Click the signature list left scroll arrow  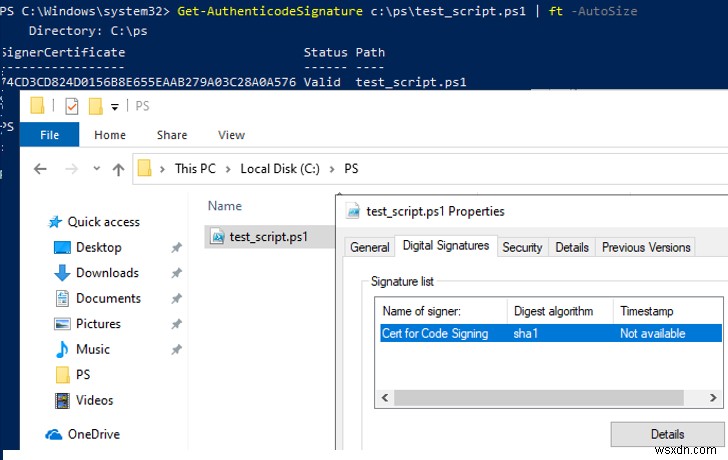(x=385, y=398)
